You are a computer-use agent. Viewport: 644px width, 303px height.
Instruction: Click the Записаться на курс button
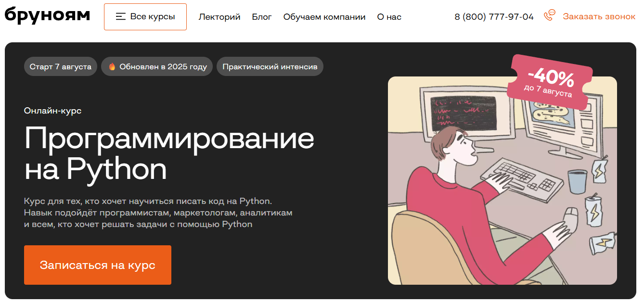tap(98, 265)
